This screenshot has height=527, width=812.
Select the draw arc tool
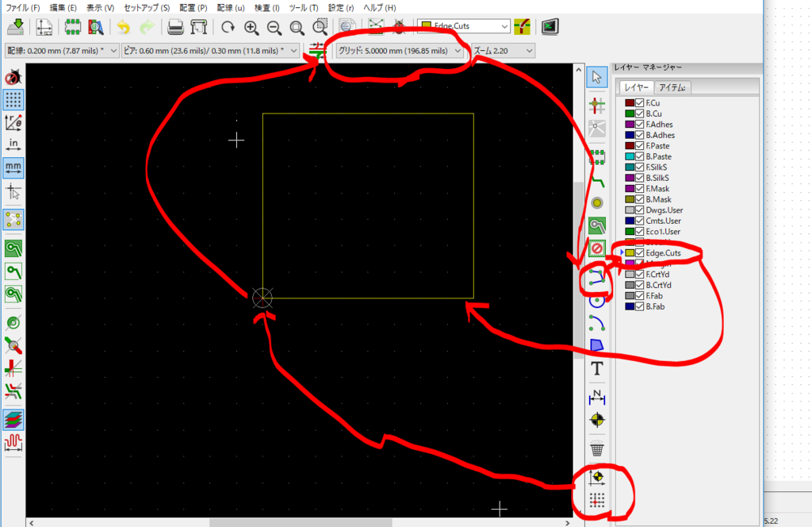[x=597, y=323]
